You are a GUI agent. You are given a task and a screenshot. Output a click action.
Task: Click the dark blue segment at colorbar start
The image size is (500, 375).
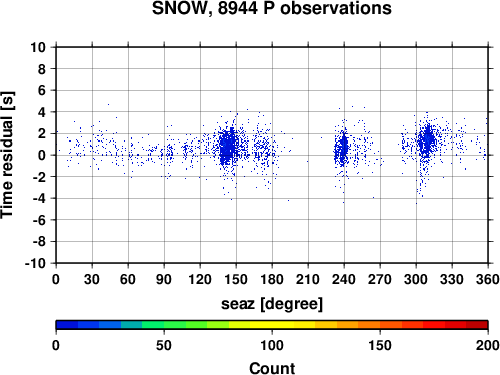(x=67, y=325)
